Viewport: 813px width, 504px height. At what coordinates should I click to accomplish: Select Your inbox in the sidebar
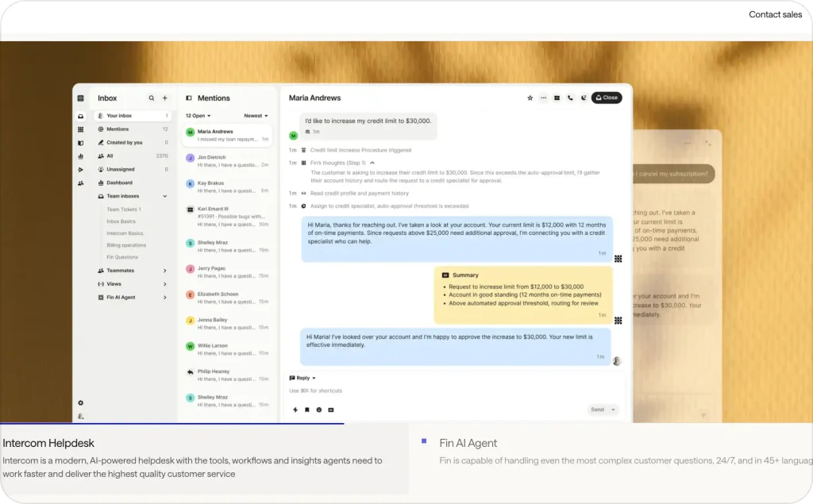133,116
